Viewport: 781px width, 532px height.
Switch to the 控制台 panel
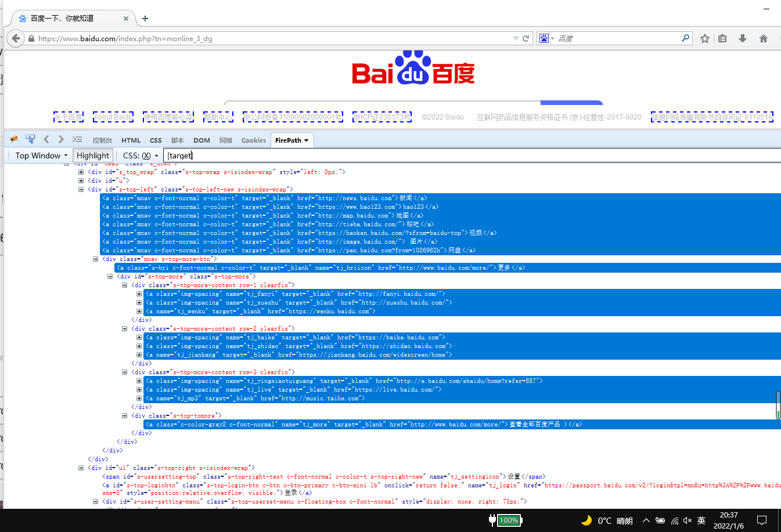[102, 140]
